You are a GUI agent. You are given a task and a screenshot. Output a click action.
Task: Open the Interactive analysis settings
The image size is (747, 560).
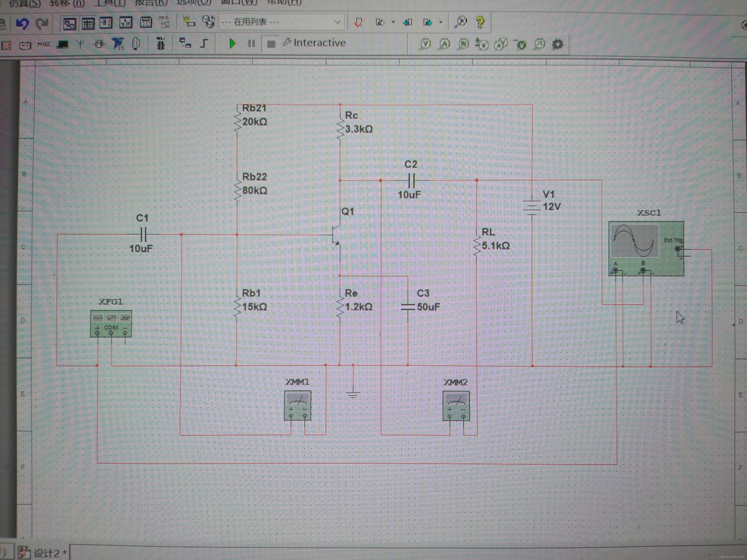(314, 43)
